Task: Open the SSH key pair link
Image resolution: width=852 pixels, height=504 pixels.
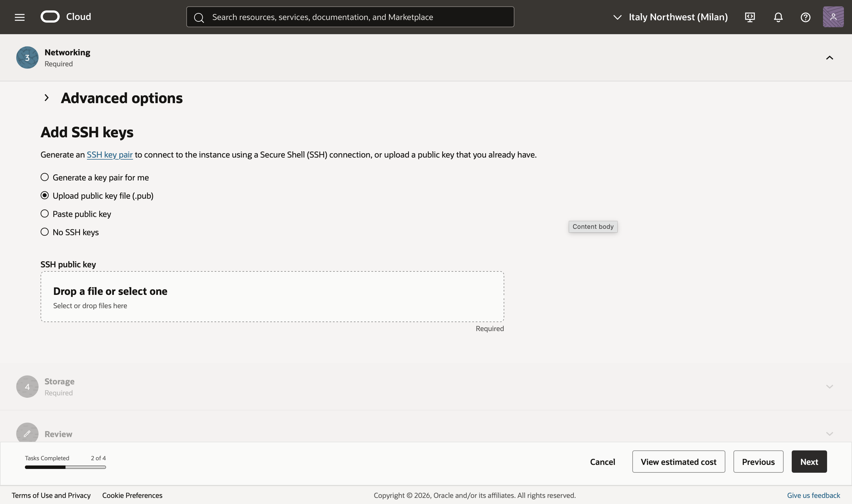Action: (109, 154)
